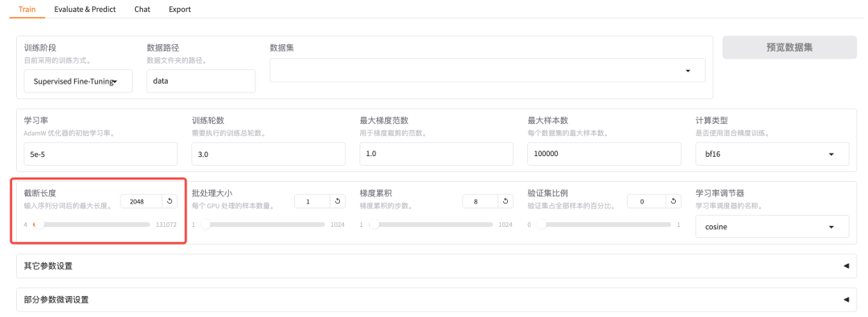Click the 截断长度 slider handle
Screen dimensions: 868x317
pyautogui.click(x=39, y=224)
